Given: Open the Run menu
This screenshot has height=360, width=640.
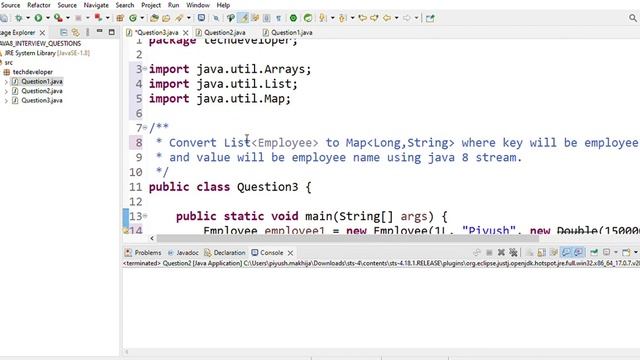Looking at the screenshot, I should pyautogui.click(x=173, y=5).
